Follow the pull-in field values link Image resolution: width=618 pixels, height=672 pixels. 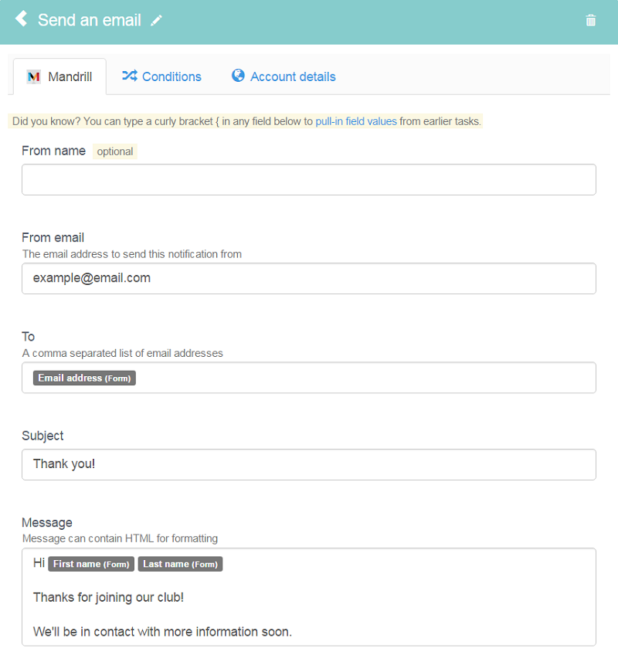coord(355,121)
